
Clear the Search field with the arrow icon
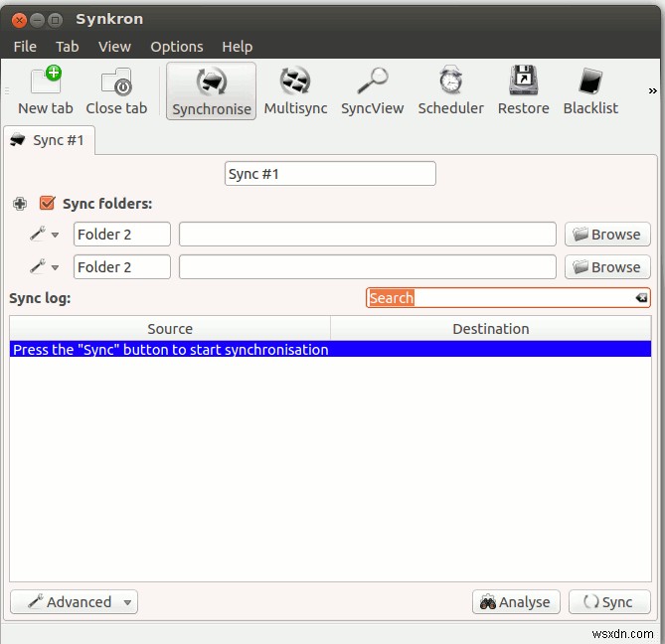[641, 297]
